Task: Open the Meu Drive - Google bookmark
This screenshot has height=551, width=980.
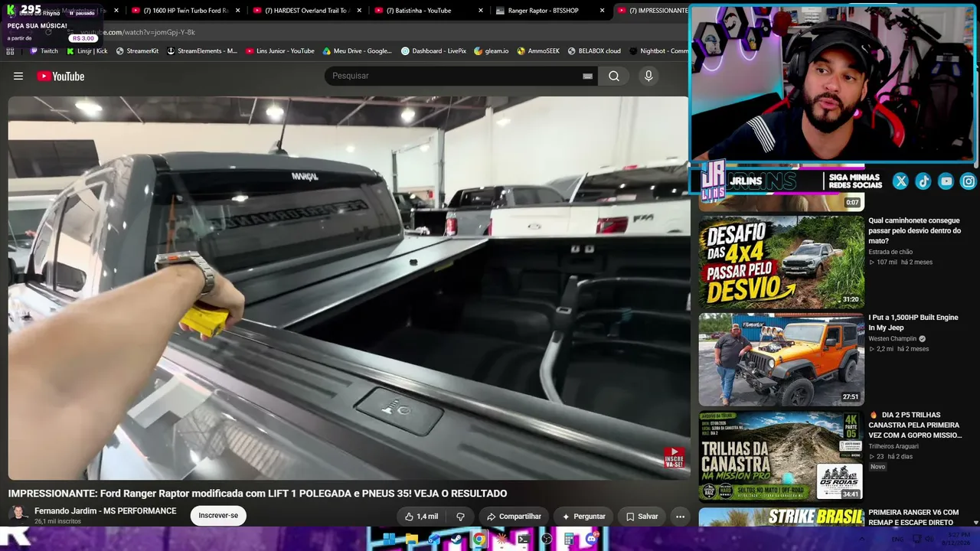Action: point(357,51)
